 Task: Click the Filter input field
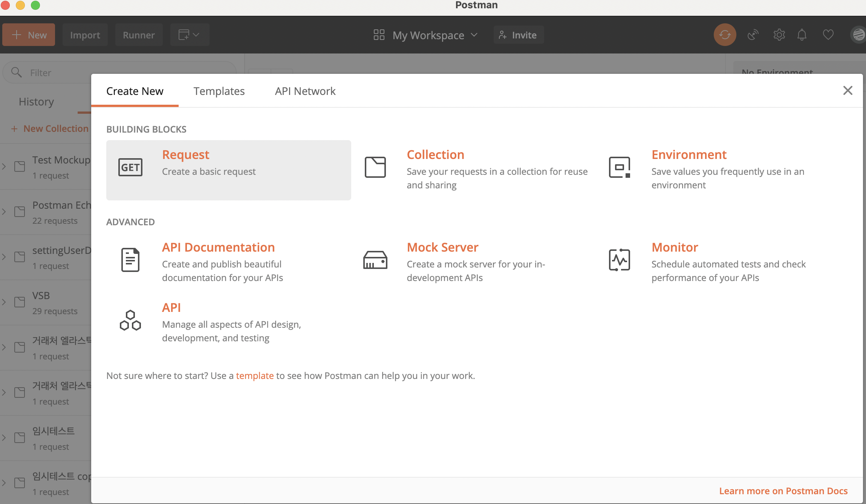[120, 72]
